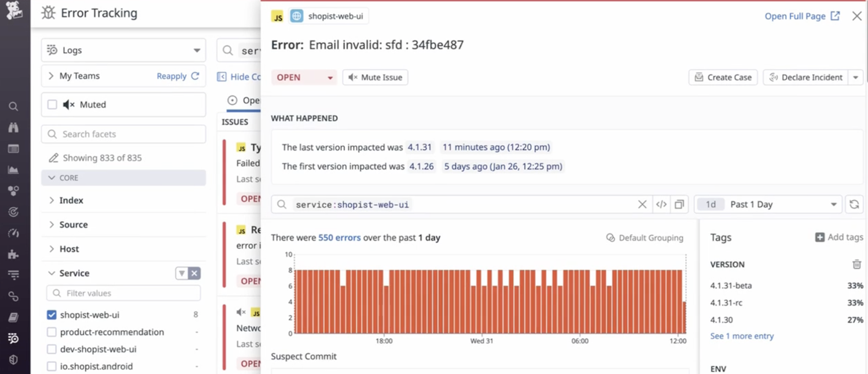Check the product-recommendation service
The image size is (868, 374).
pyautogui.click(x=52, y=332)
